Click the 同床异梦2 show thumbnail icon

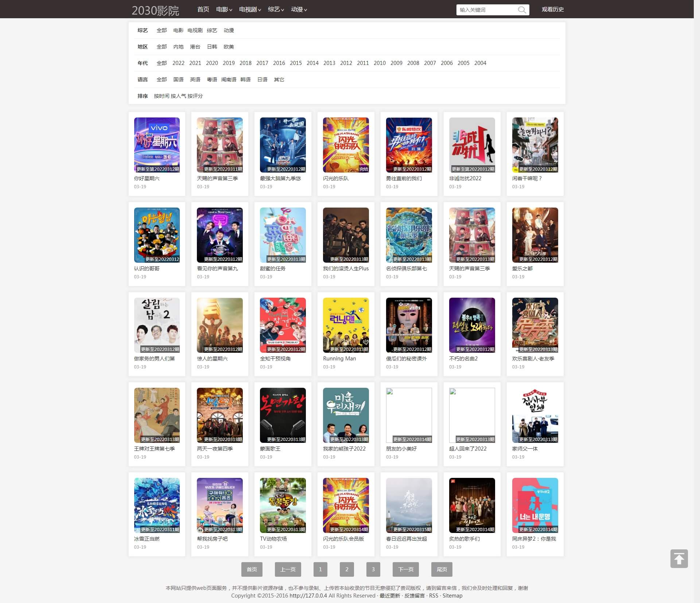click(534, 505)
